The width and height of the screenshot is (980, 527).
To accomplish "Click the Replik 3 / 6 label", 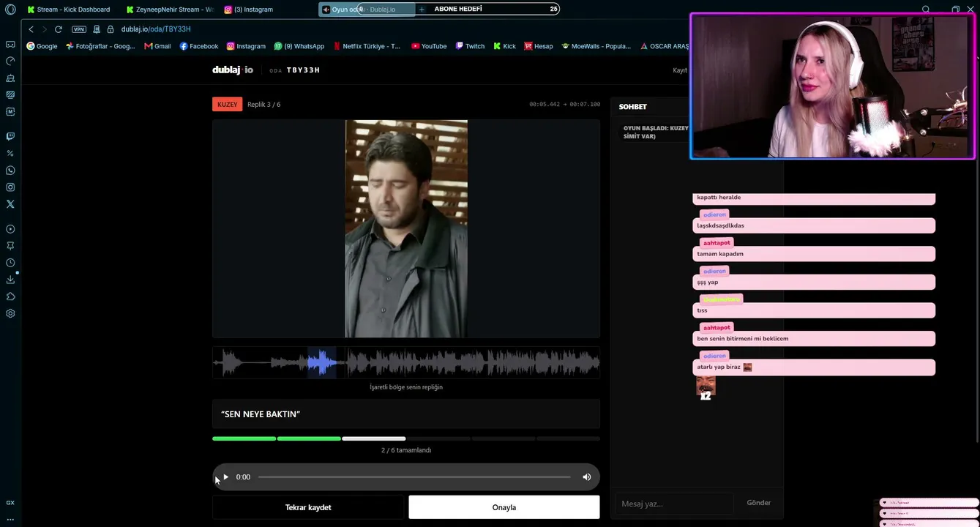I will [264, 105].
